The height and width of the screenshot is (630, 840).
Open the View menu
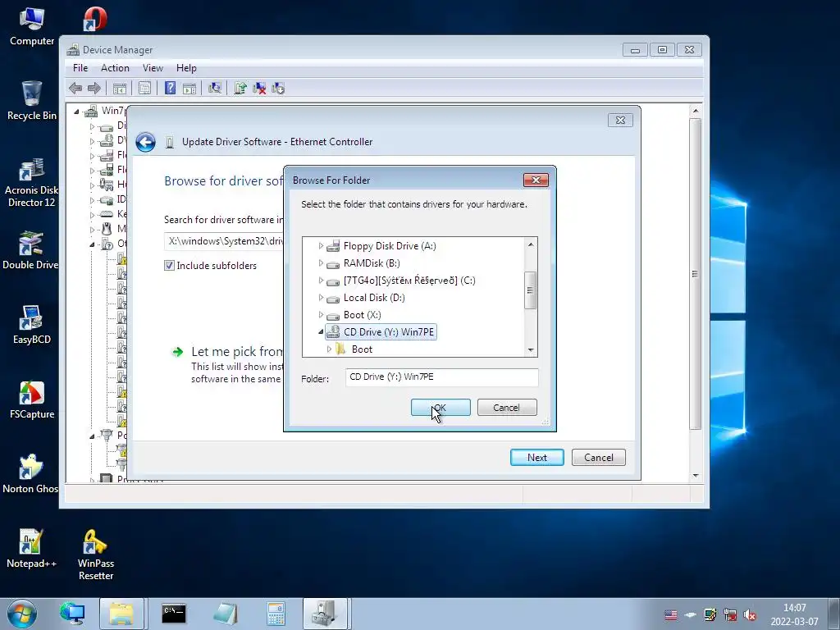(153, 68)
